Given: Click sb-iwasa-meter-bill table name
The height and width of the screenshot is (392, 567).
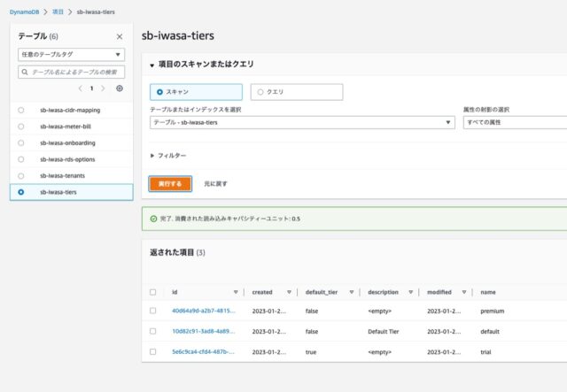Looking at the screenshot, I should [66, 127].
